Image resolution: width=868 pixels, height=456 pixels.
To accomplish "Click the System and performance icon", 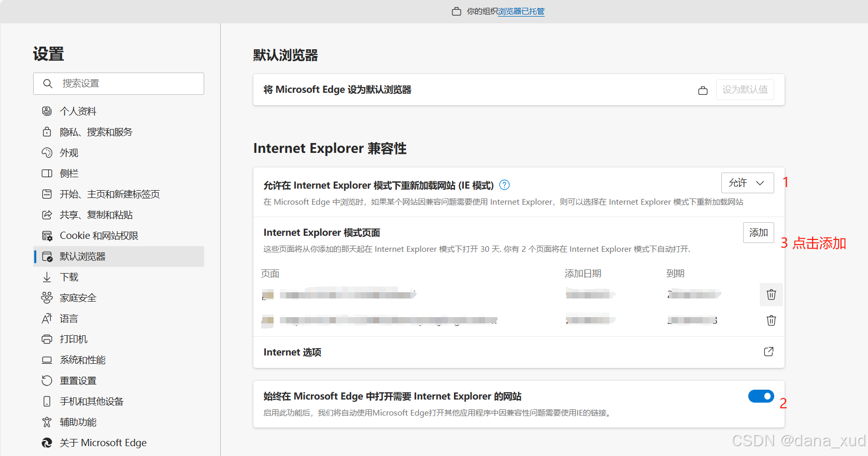I will (x=47, y=360).
